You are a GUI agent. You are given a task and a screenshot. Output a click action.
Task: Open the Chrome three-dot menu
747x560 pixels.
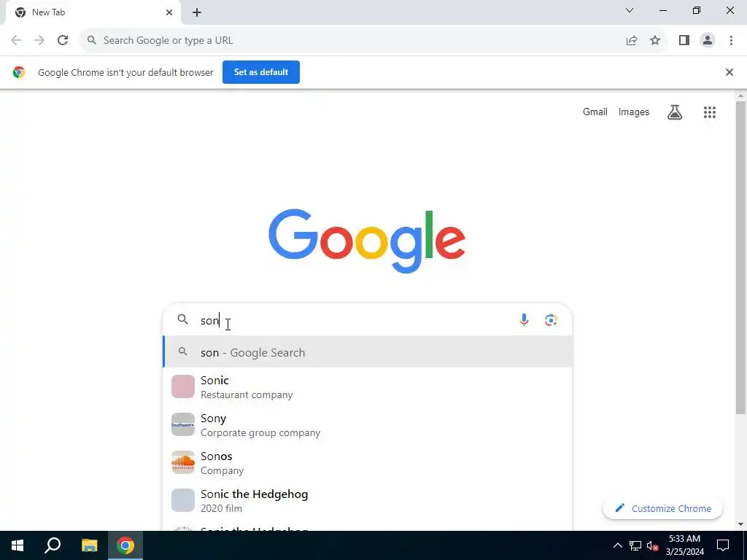pyautogui.click(x=731, y=41)
